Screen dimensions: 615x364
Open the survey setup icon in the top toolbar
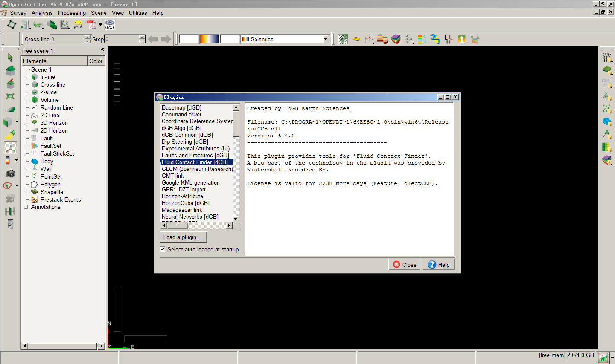click(x=12, y=25)
